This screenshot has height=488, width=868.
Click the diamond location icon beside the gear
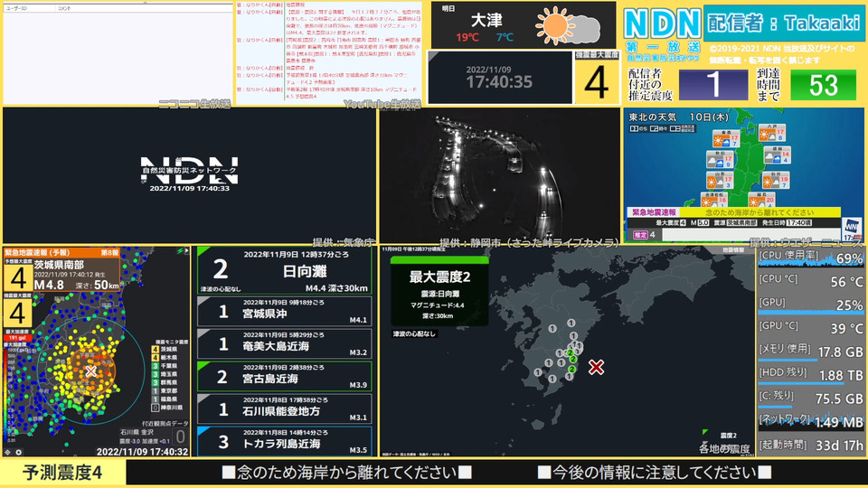[x=8, y=452]
